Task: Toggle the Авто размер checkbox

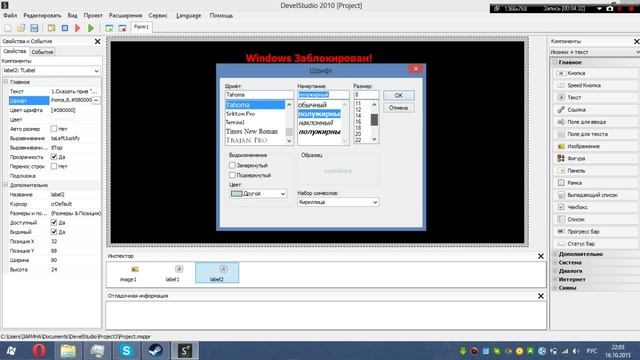Action: (54, 129)
